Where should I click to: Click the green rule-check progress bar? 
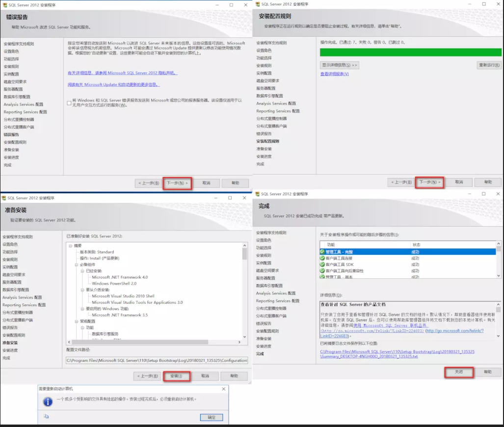tap(410, 53)
